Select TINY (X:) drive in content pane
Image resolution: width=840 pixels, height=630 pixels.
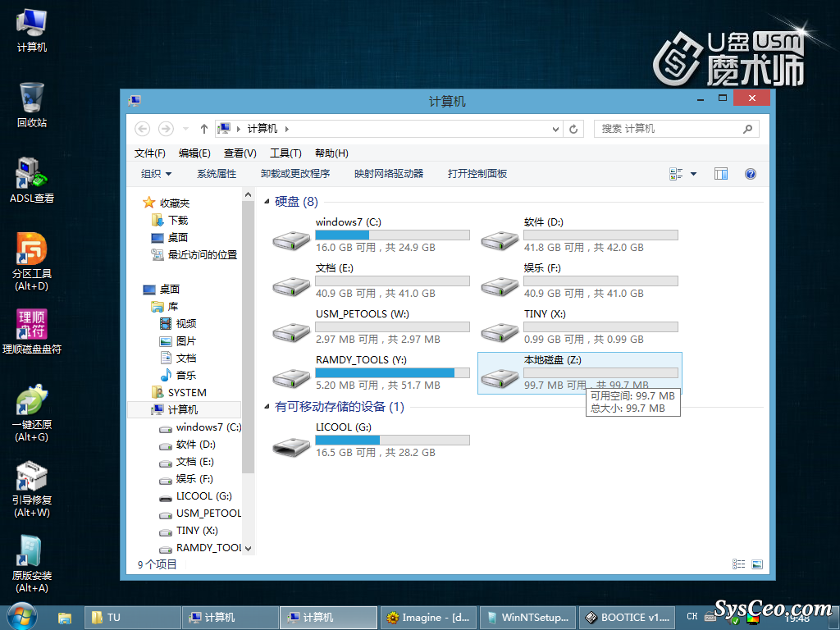(579, 326)
